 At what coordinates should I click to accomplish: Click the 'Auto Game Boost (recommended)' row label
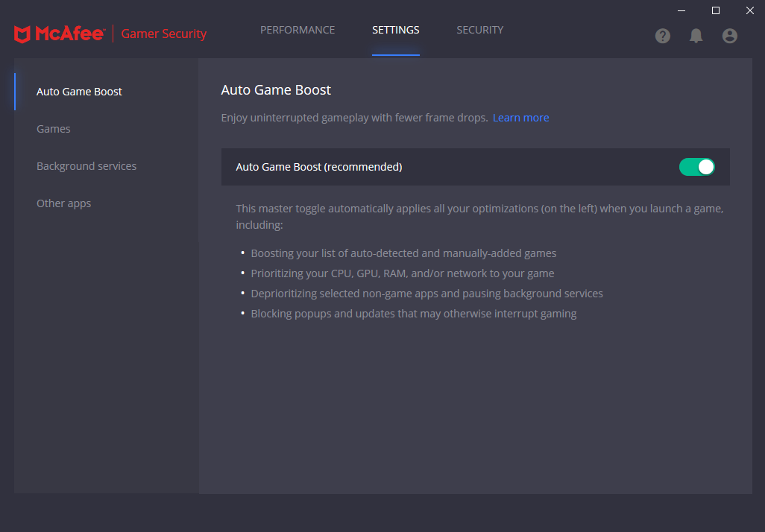click(x=319, y=167)
